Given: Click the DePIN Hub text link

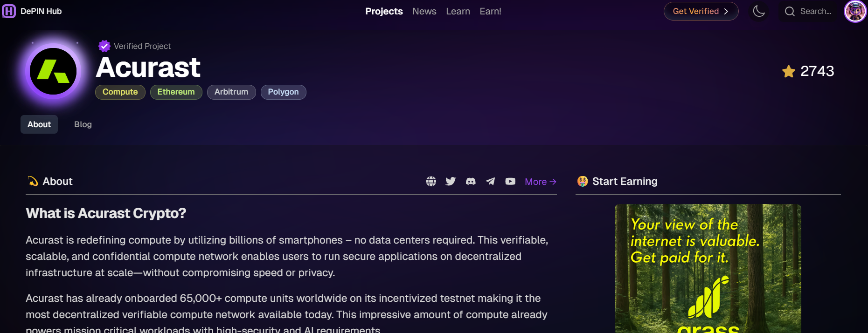Looking at the screenshot, I should click(41, 11).
